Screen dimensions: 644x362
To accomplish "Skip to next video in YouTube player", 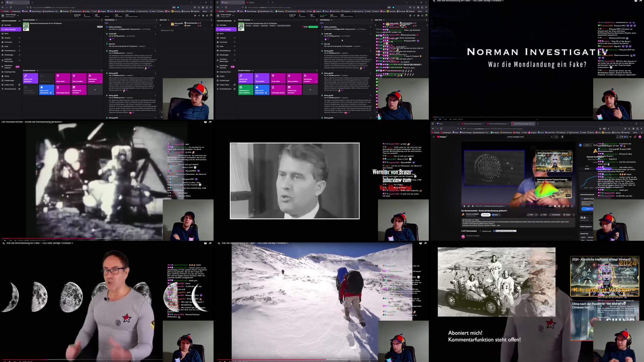I will (468, 206).
